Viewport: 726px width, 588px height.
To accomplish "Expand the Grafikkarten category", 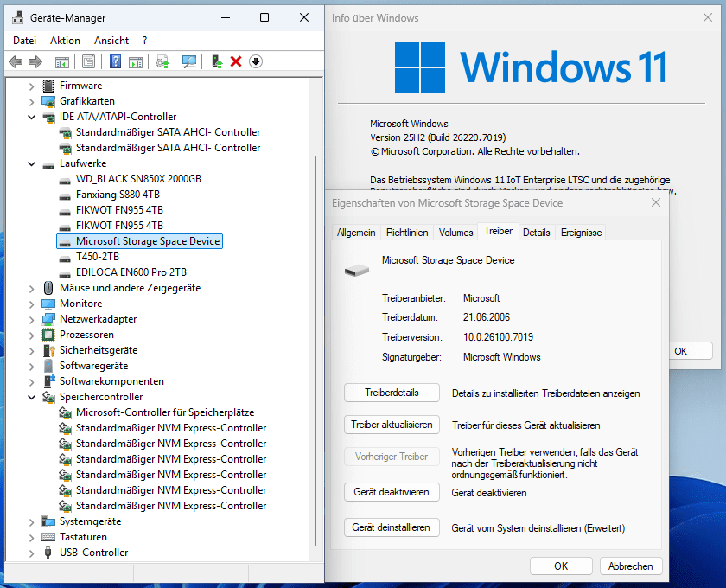I will (31, 101).
